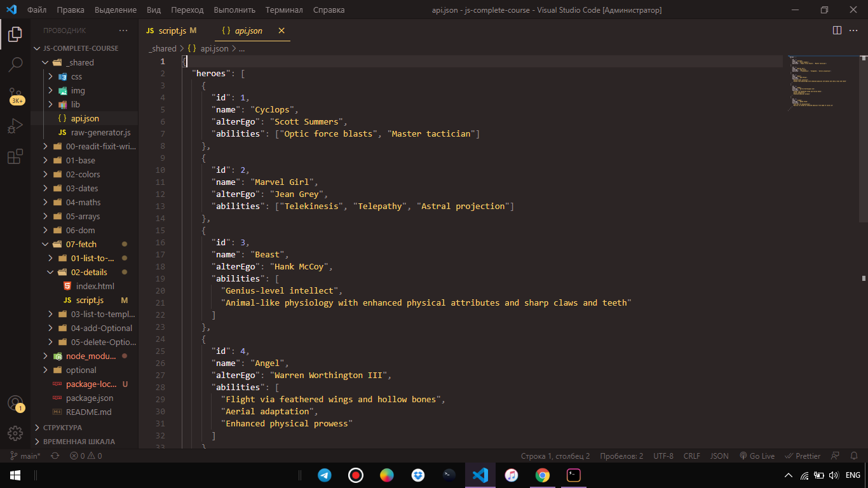
Task: Collapse the 02-details folder
Action: coord(89,272)
